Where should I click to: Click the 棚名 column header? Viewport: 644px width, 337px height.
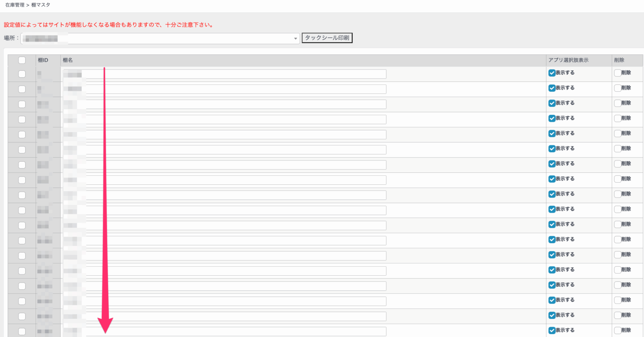tap(68, 60)
